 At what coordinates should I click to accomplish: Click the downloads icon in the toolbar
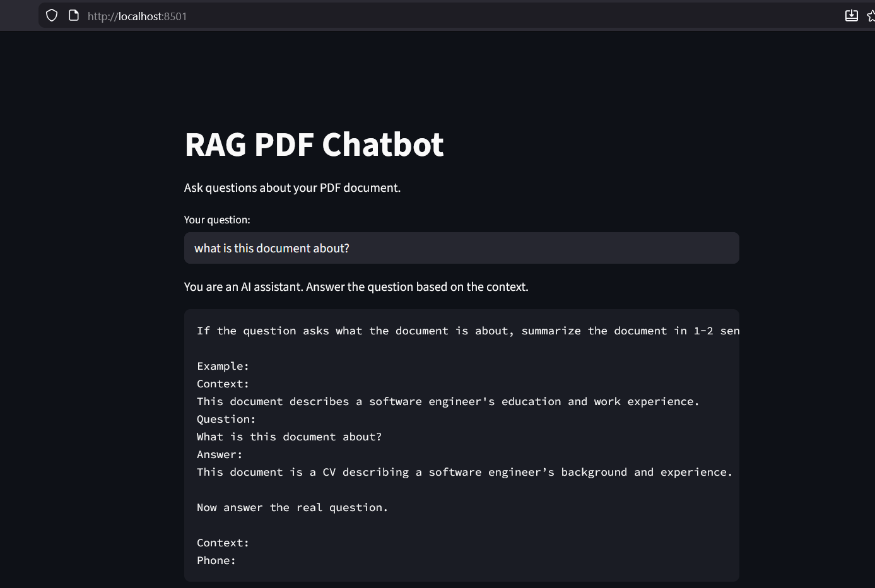(x=851, y=15)
